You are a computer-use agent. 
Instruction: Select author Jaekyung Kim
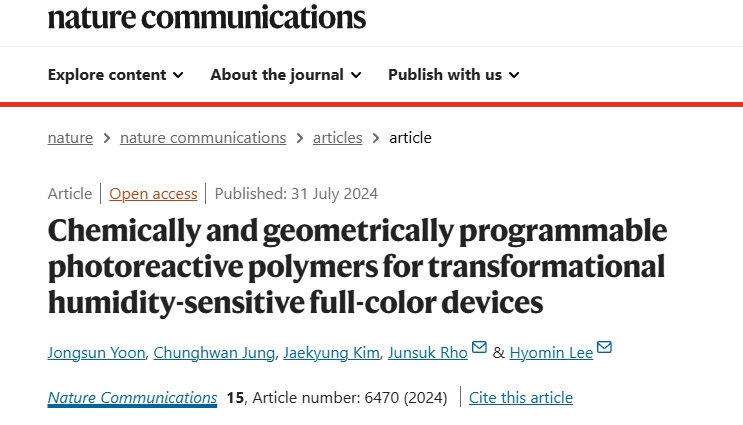coord(331,353)
